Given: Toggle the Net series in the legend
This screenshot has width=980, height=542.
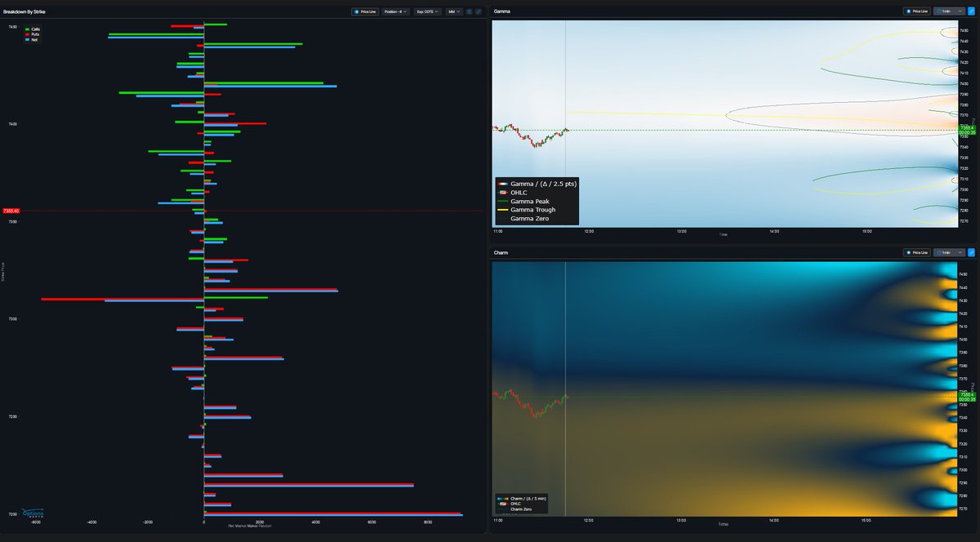Looking at the screenshot, I should (x=32, y=38).
